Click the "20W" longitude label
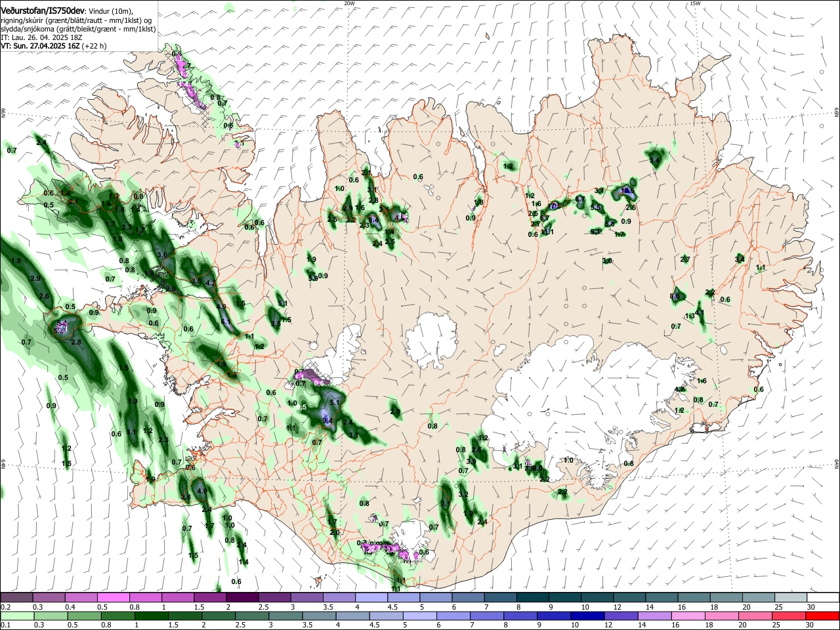 click(349, 3)
